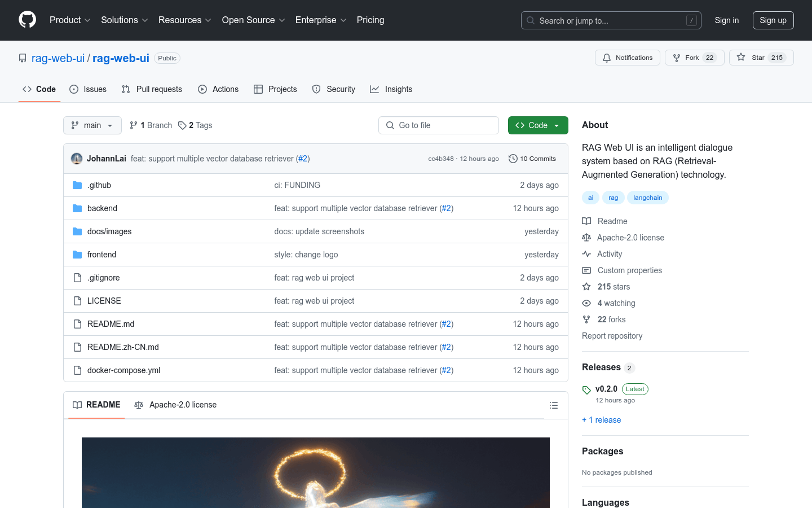812x508 pixels.
Task: Open the v0.2.0 latest release
Action: click(x=606, y=389)
